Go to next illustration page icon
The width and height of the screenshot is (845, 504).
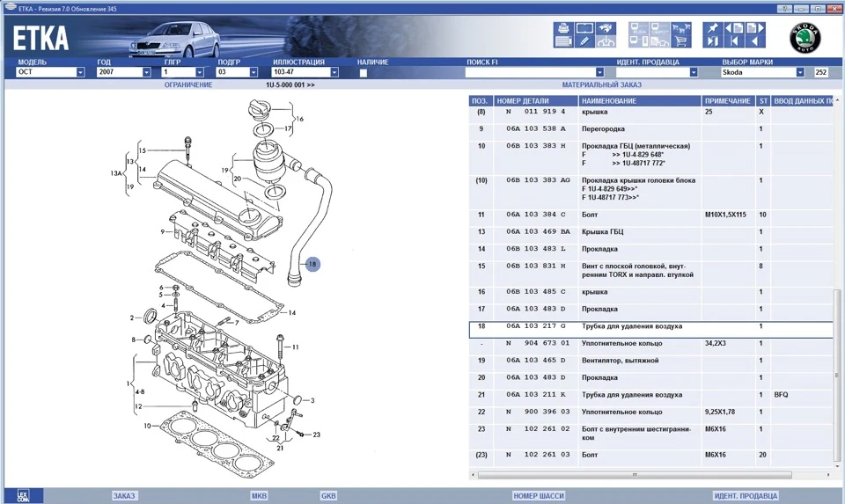755,28
